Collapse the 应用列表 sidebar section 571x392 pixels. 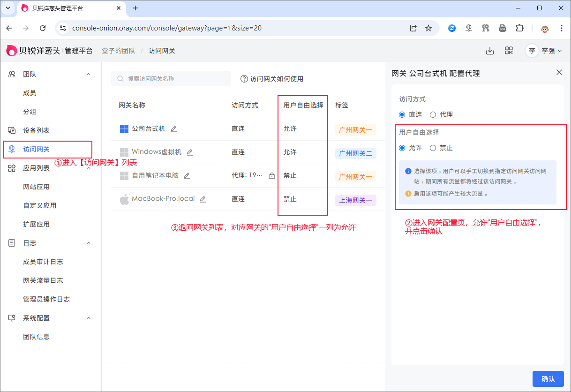[89, 168]
